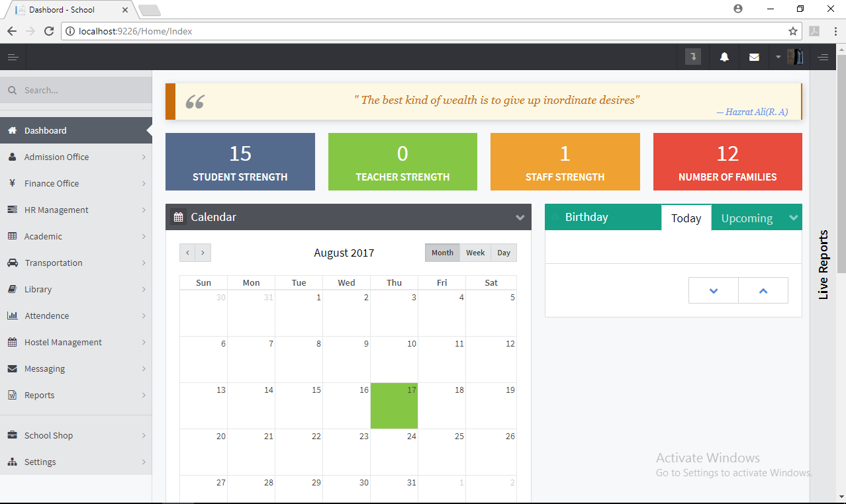
Task: Collapse the Birthday panel chevron
Action: pos(793,218)
